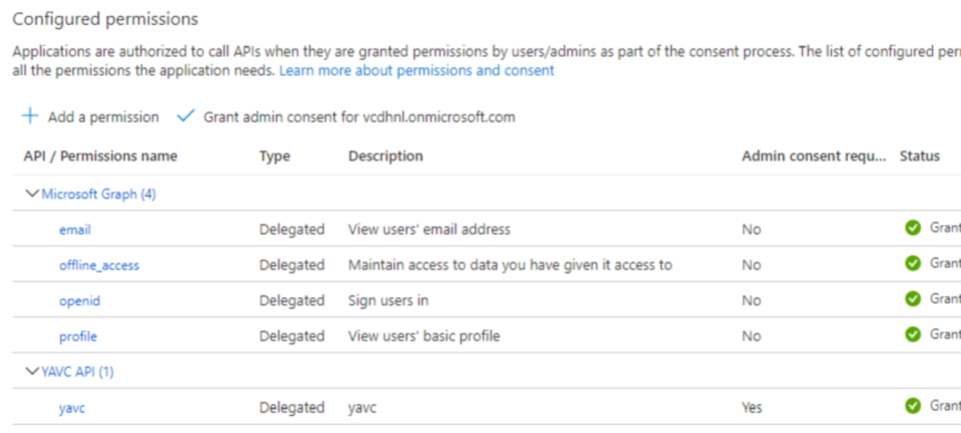Viewport: 961px width, 433px height.
Task: Open the email permission details
Action: [x=75, y=230]
